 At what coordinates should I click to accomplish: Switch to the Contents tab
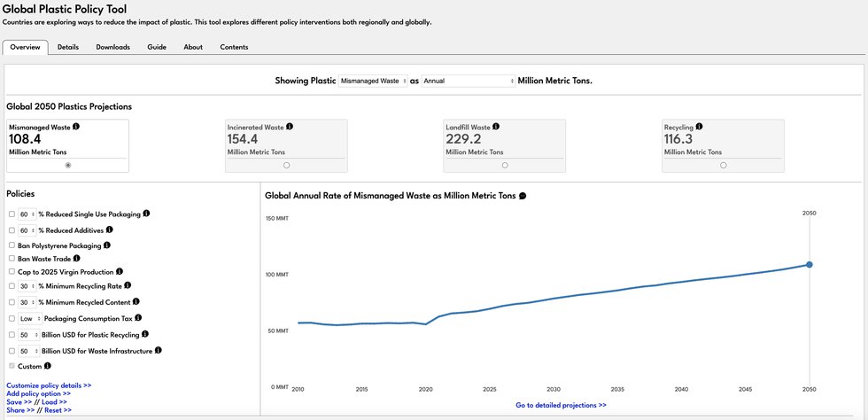coord(234,47)
